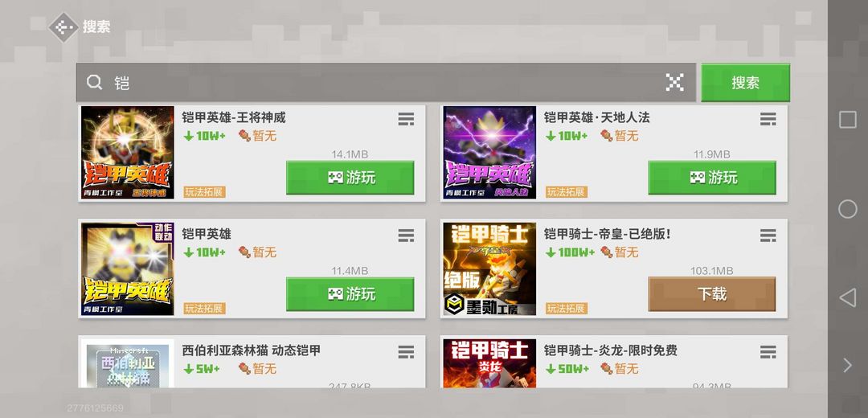Click 游玩 for 铠甲英雄·天地人法
This screenshot has height=418, width=868.
(x=712, y=178)
